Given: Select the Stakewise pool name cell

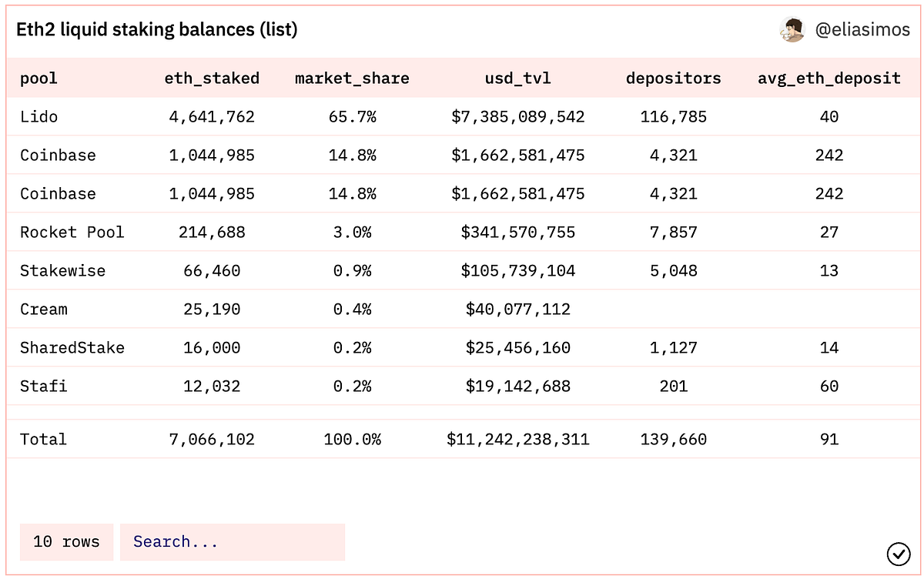Looking at the screenshot, I should click(x=62, y=271).
